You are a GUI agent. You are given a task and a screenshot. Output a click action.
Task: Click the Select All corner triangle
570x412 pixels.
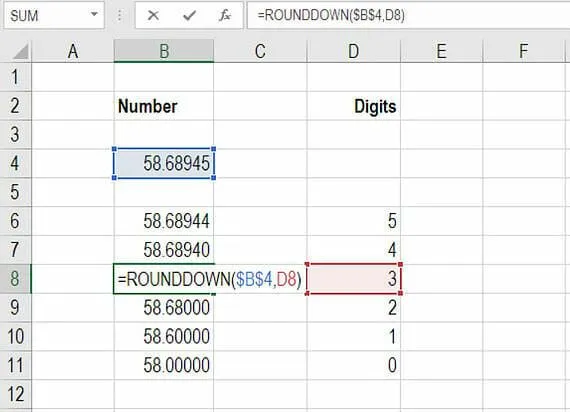coord(20,51)
